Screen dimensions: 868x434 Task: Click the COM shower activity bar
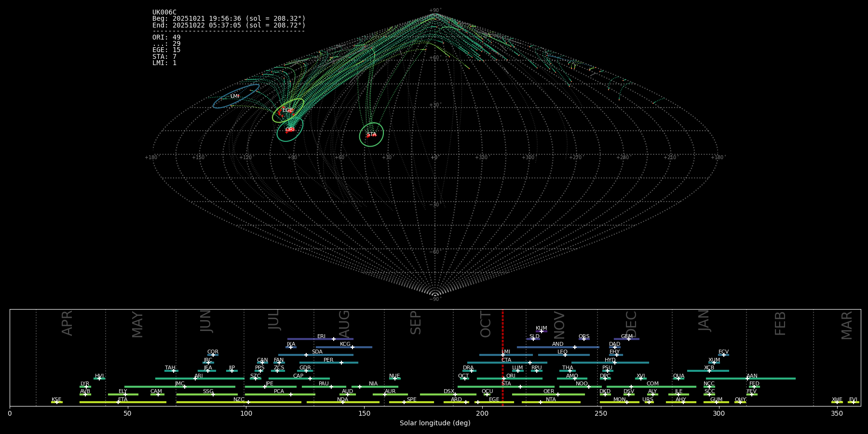[x=675, y=387]
